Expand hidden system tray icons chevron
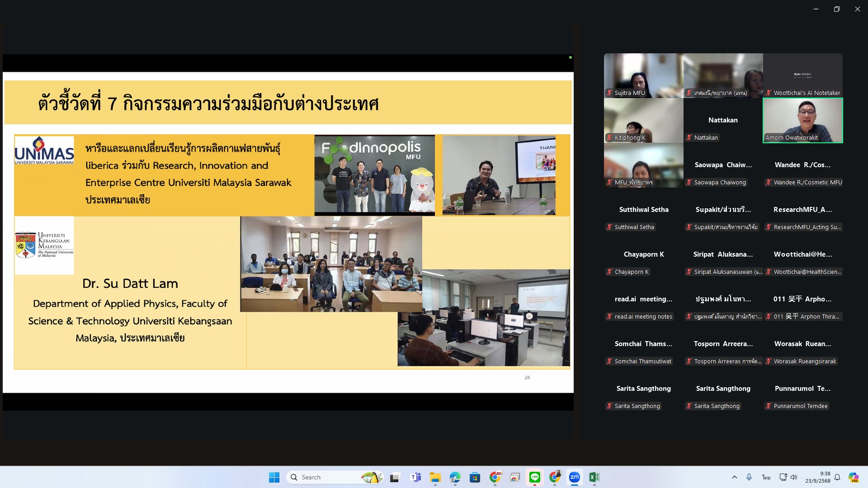This screenshot has height=488, width=868. (x=734, y=477)
